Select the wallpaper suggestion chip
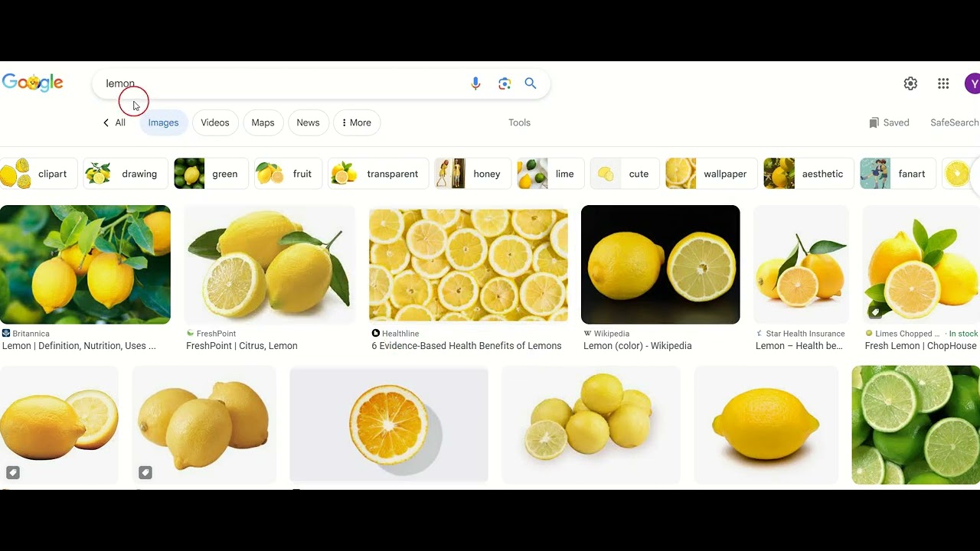980x551 pixels. point(711,174)
